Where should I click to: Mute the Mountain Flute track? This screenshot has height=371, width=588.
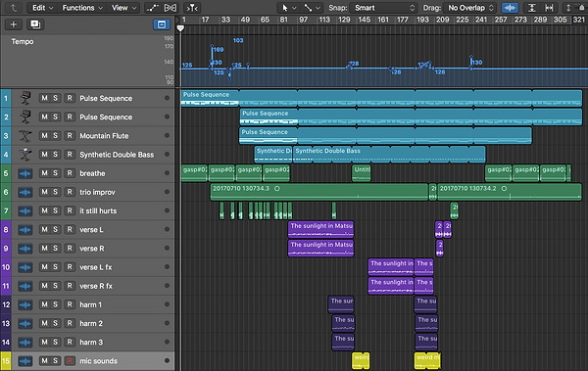(45, 136)
